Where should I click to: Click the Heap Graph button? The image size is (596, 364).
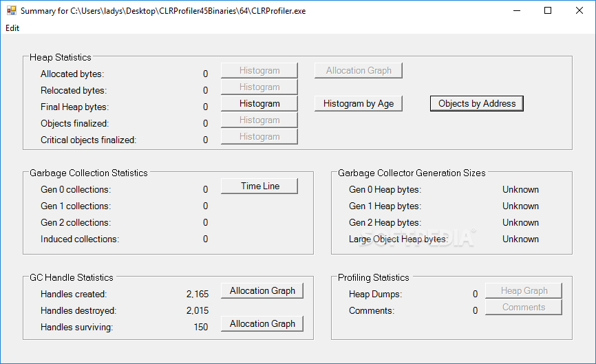[x=524, y=290]
